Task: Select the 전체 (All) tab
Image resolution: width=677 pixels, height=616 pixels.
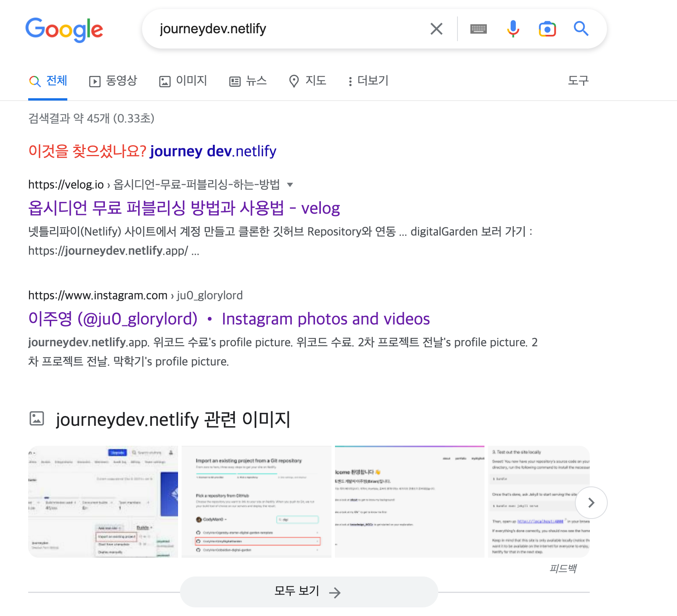Action: click(x=48, y=81)
